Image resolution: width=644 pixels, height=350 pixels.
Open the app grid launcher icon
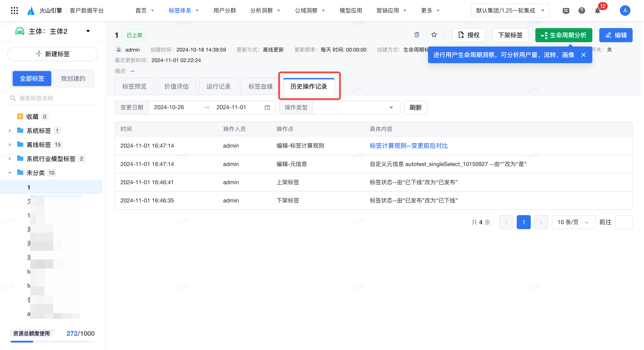[14, 11]
